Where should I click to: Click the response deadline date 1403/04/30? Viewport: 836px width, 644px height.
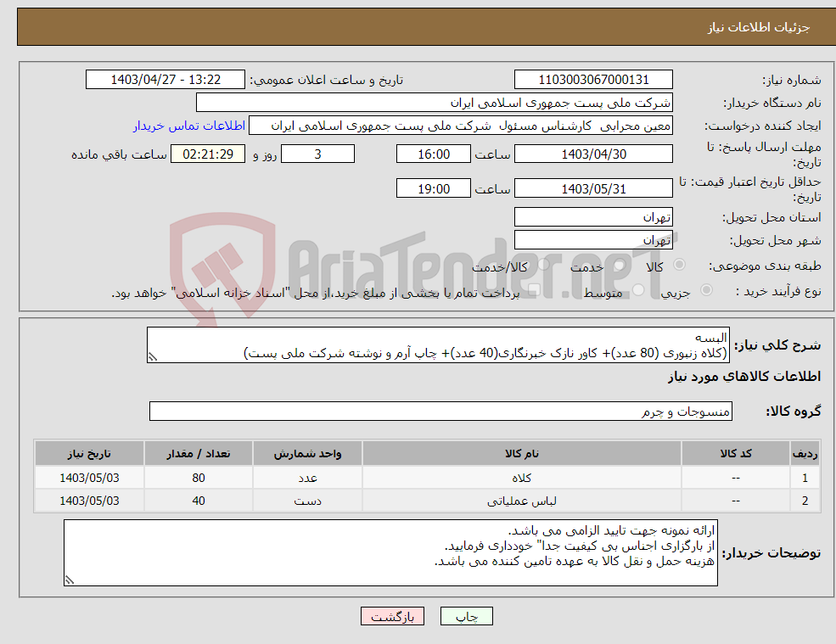point(593,154)
